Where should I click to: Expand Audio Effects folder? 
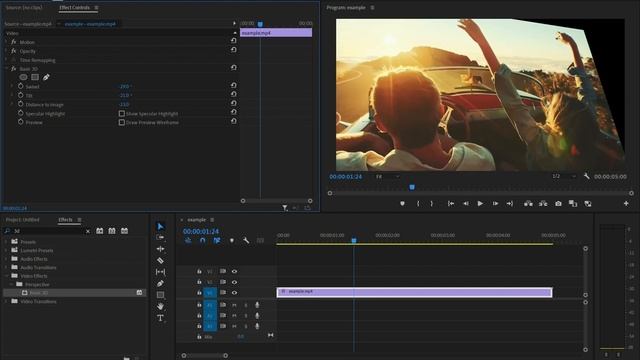[6, 259]
